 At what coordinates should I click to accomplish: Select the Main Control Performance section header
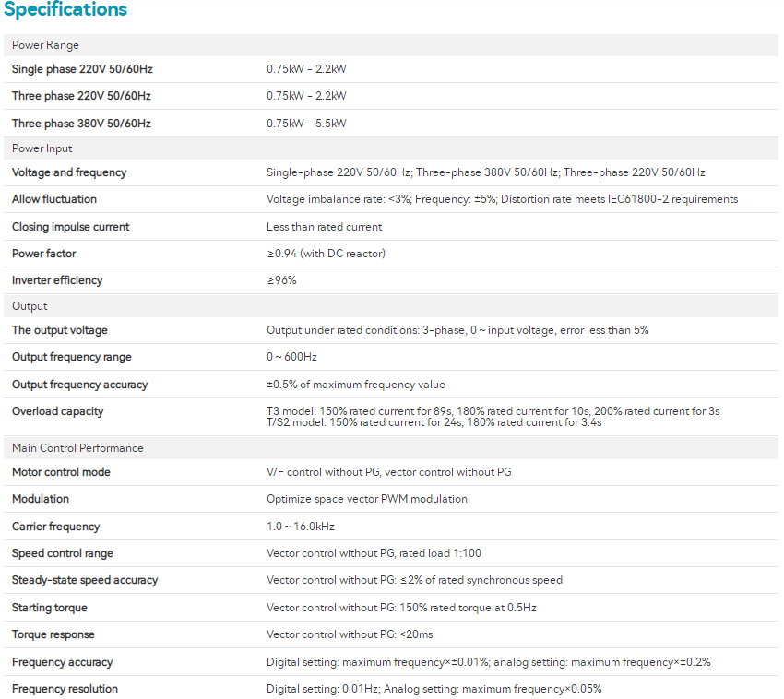tap(77, 448)
